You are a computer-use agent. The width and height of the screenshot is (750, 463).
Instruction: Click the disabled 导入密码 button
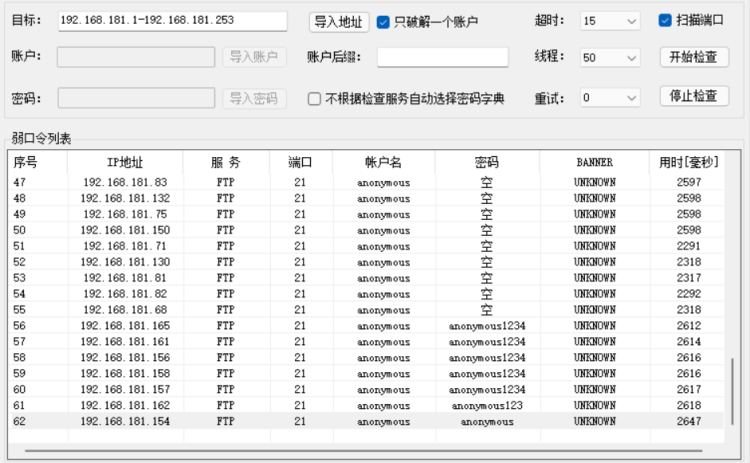coord(254,99)
